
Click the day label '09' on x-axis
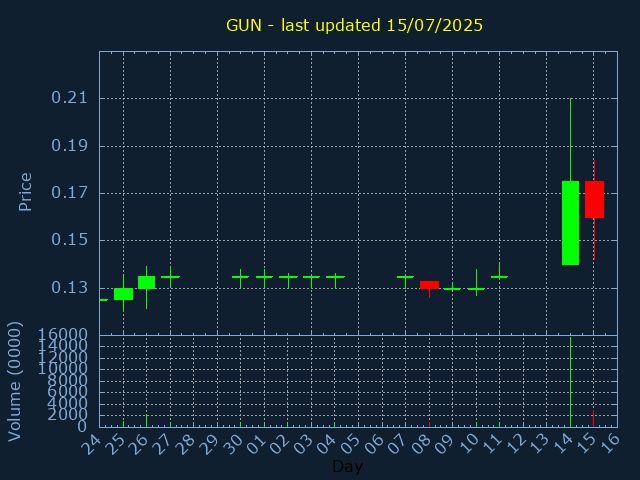click(x=444, y=444)
